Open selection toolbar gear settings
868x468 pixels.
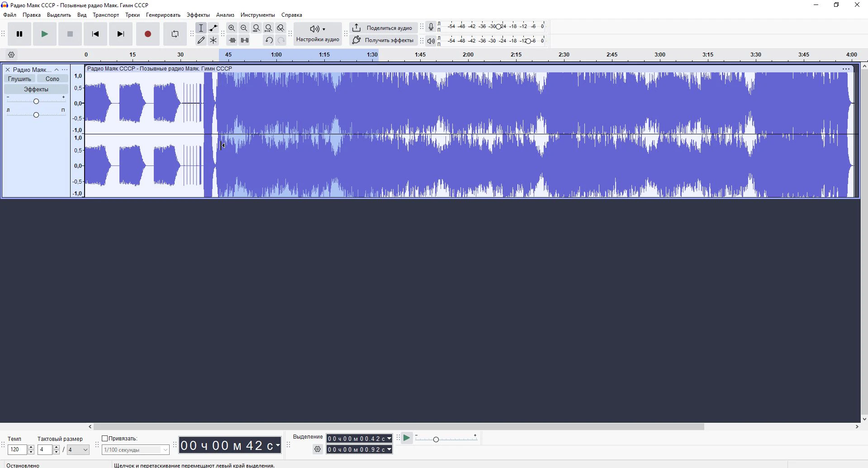click(318, 449)
